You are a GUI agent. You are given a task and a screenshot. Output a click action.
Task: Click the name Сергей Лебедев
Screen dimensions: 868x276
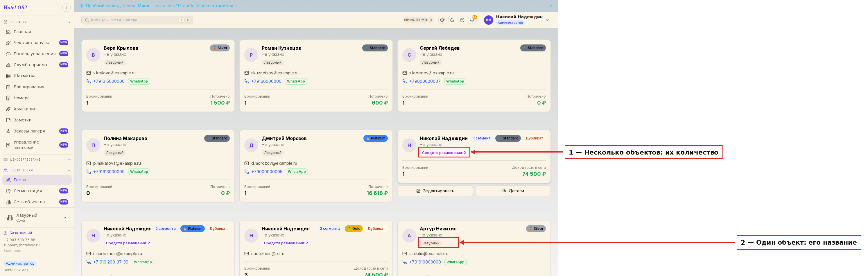pyautogui.click(x=440, y=48)
